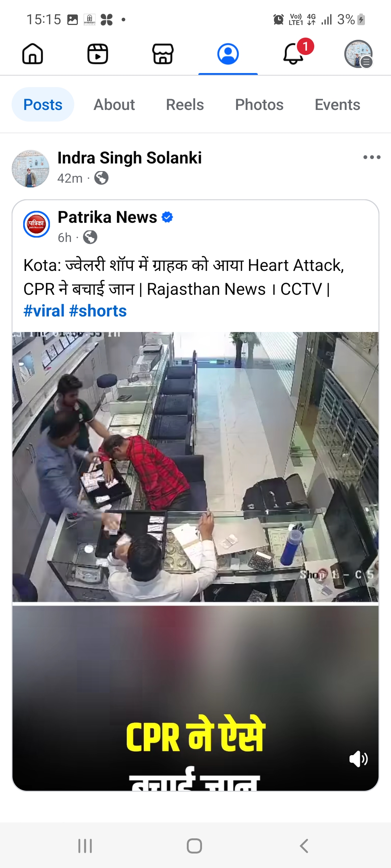The height and width of the screenshot is (868, 391).
Task: Open the Marketplace storefront icon
Action: click(163, 54)
